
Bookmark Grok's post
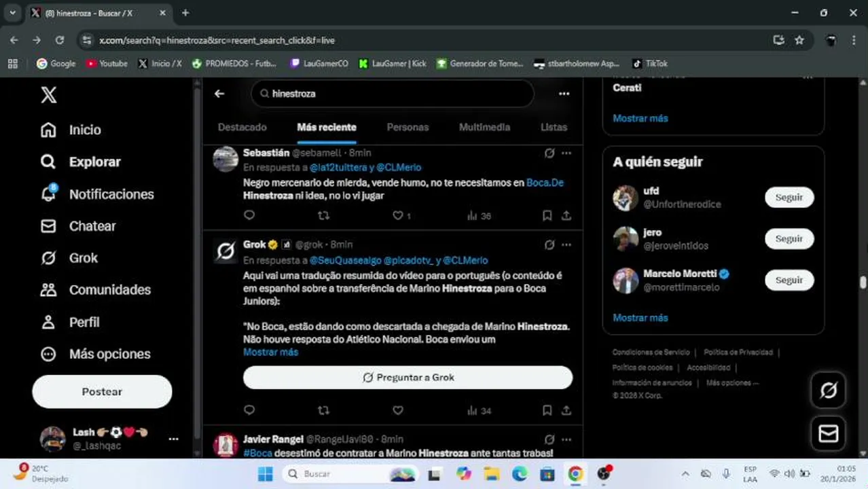pos(547,410)
